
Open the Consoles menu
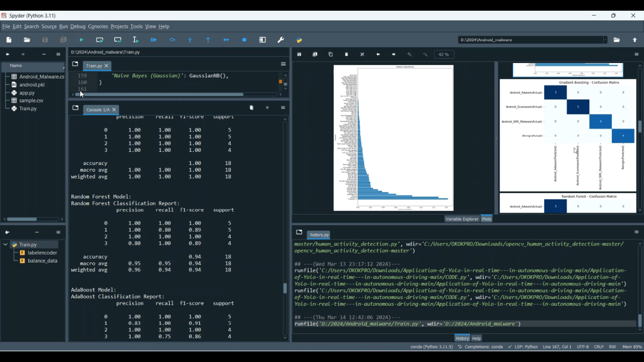pyautogui.click(x=98, y=27)
